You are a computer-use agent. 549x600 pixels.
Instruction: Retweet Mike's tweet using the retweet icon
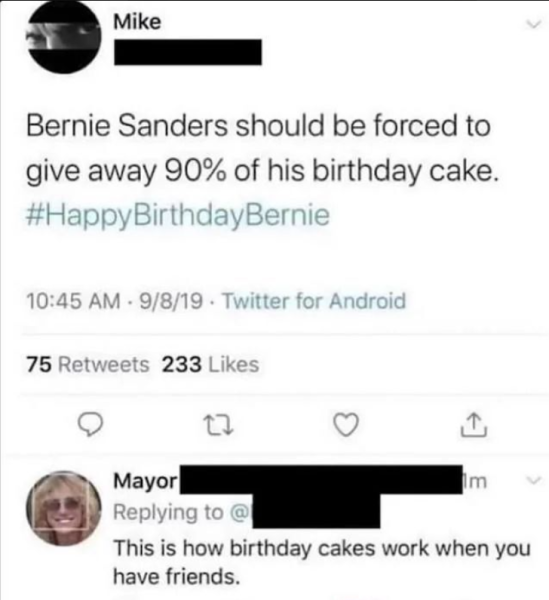click(x=220, y=426)
